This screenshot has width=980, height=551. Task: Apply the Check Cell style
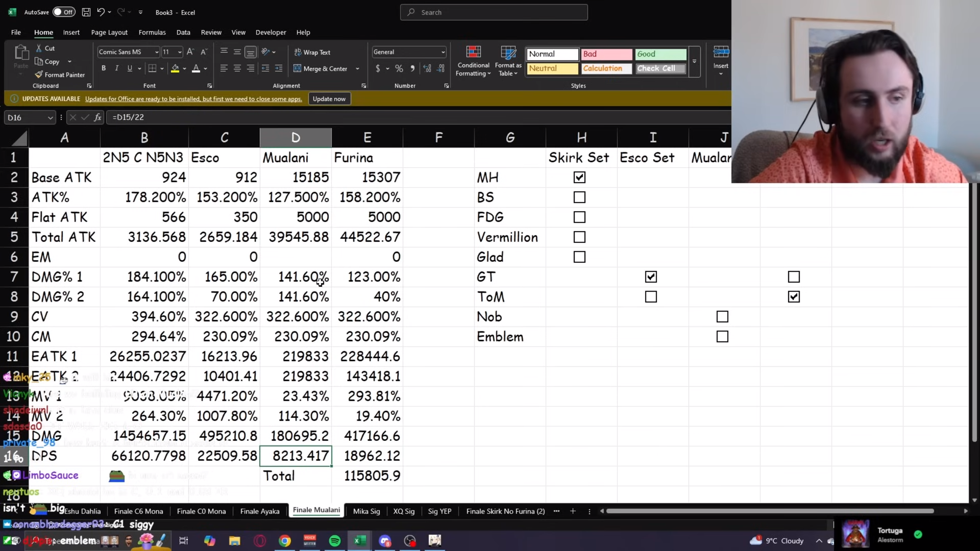[x=660, y=68]
